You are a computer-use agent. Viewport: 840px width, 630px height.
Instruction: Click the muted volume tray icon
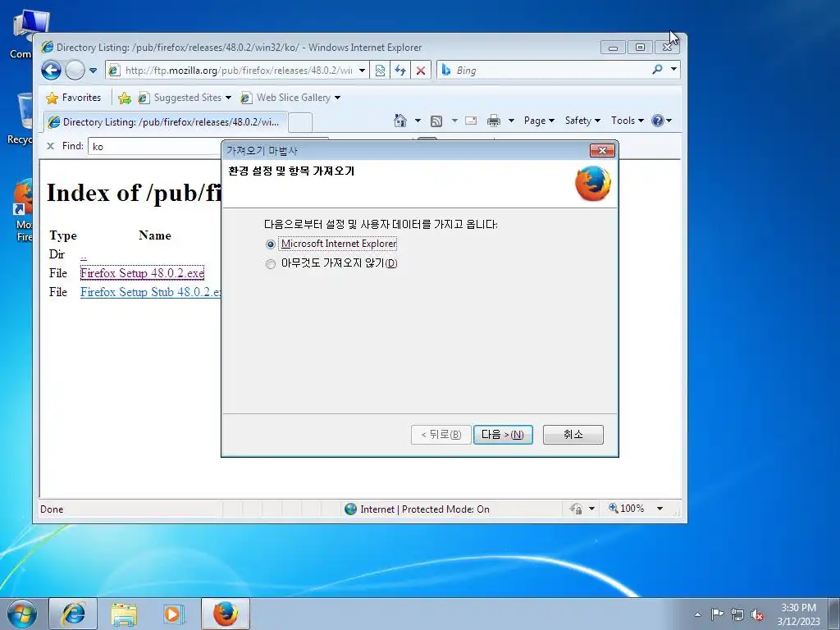point(757,614)
